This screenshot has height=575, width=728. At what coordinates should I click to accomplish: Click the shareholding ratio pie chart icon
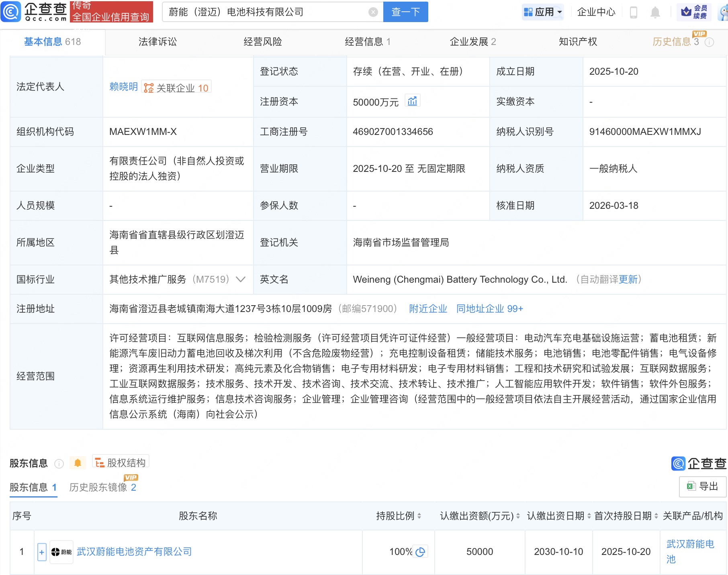click(420, 552)
